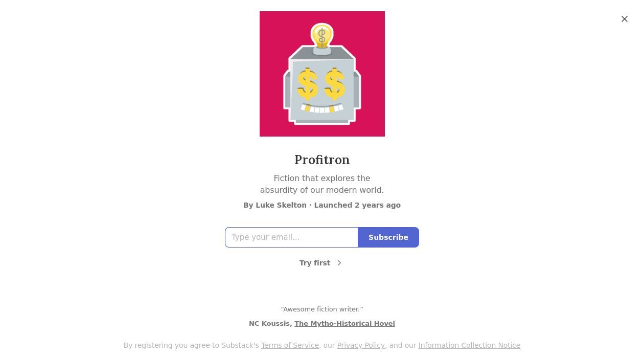Click the author name Luke Skelton
This screenshot has height=358, width=644.
(281, 205)
